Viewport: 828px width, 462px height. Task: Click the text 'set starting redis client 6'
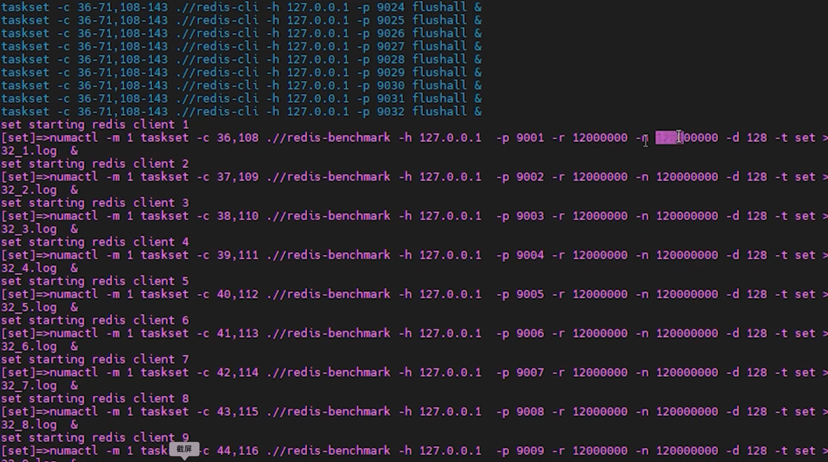tap(95, 320)
